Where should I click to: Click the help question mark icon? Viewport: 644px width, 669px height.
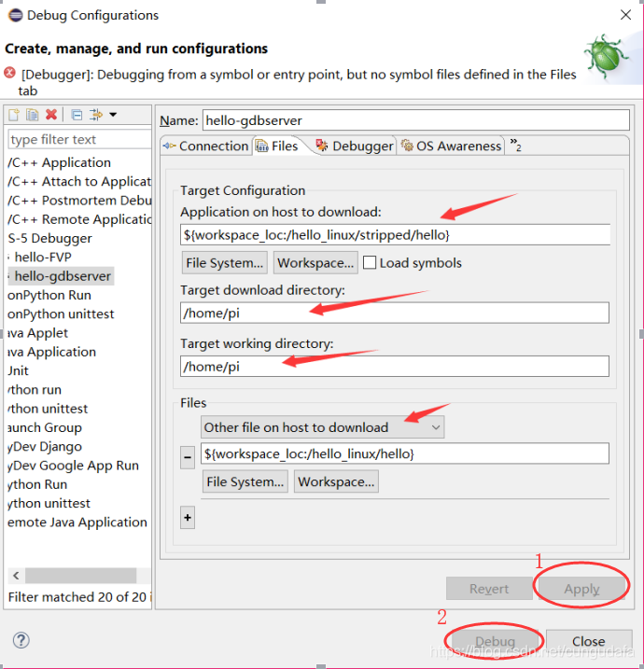(x=21, y=640)
